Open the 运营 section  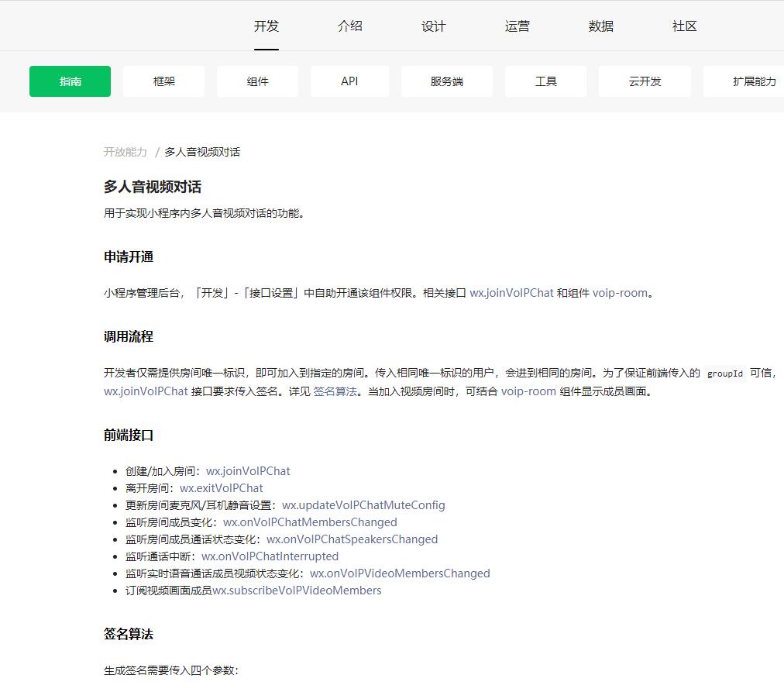517,26
